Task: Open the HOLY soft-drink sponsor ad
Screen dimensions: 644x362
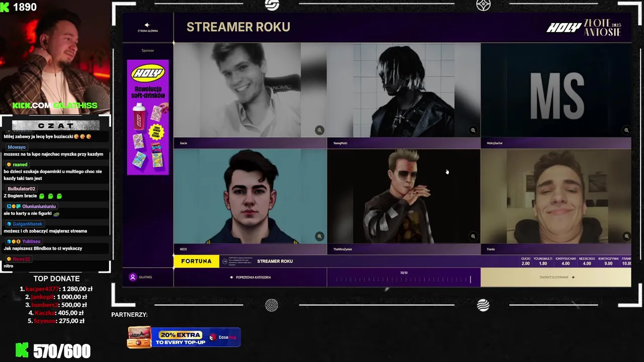Action: (x=148, y=117)
